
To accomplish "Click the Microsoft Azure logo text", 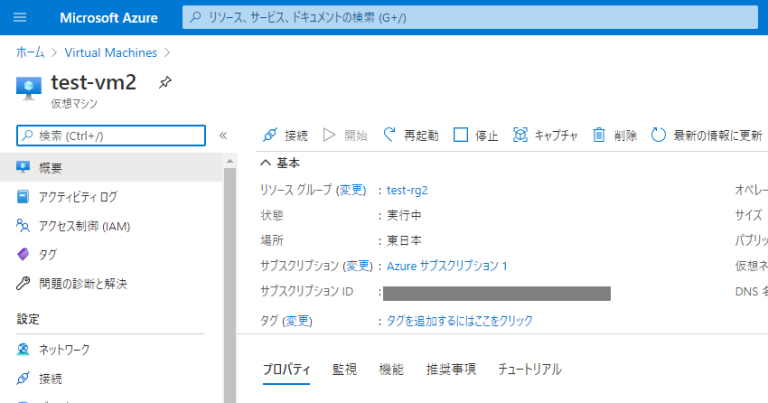I will click(109, 18).
